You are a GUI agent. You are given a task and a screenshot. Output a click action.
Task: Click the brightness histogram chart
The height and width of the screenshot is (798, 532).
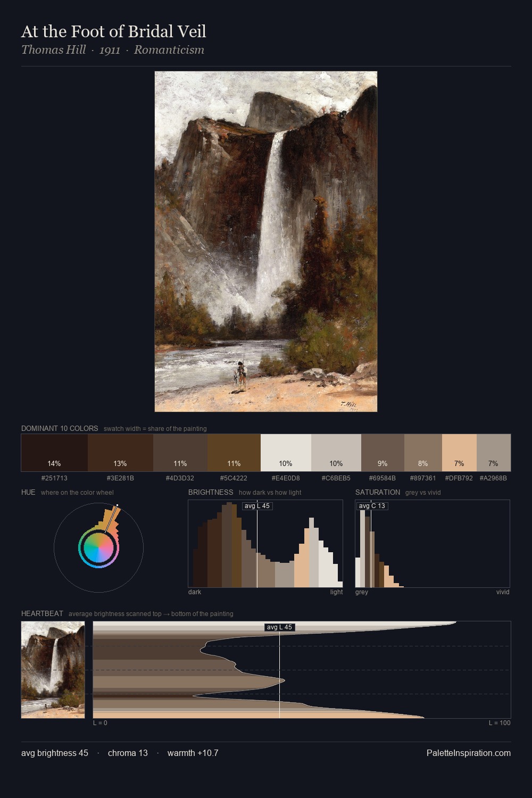point(265,544)
